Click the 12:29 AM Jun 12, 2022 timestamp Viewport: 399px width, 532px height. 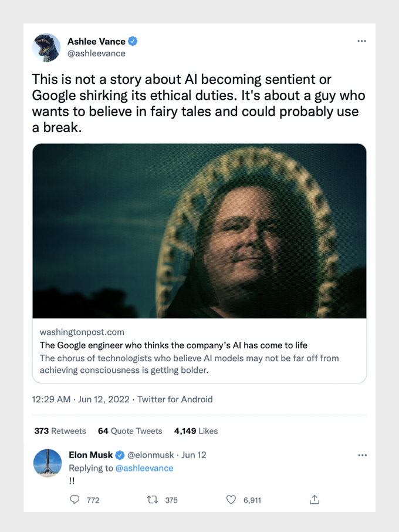tap(79, 399)
